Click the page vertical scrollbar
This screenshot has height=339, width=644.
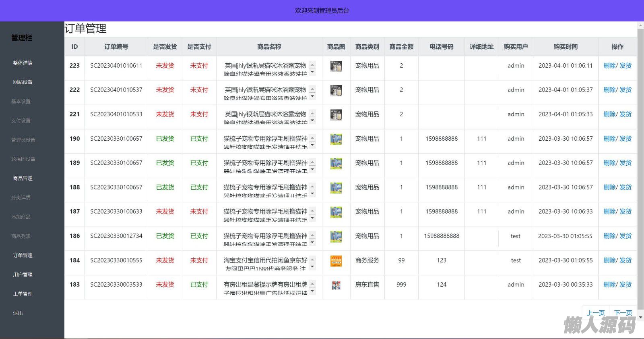640,161
